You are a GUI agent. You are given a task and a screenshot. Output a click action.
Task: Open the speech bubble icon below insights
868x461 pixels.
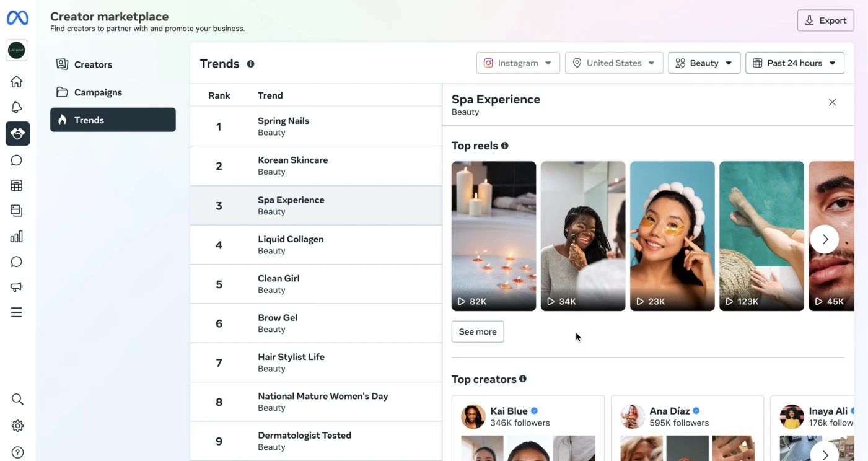tap(17, 261)
